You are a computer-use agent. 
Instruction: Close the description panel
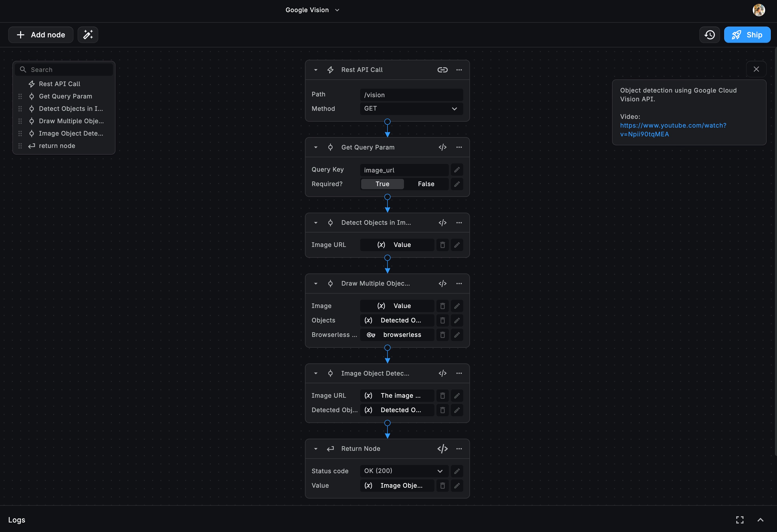756,69
